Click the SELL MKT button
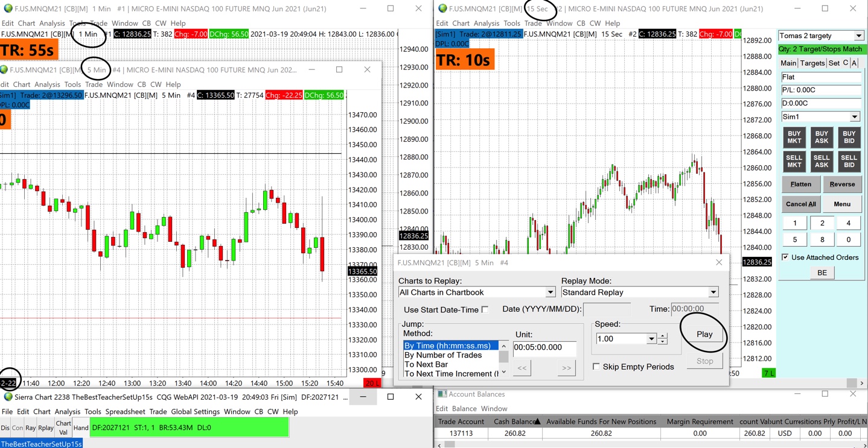This screenshot has width=868, height=448. pyautogui.click(x=794, y=162)
